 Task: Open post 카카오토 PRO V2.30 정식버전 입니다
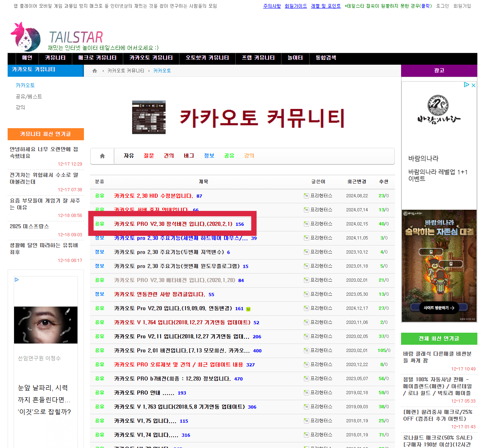click(173, 224)
